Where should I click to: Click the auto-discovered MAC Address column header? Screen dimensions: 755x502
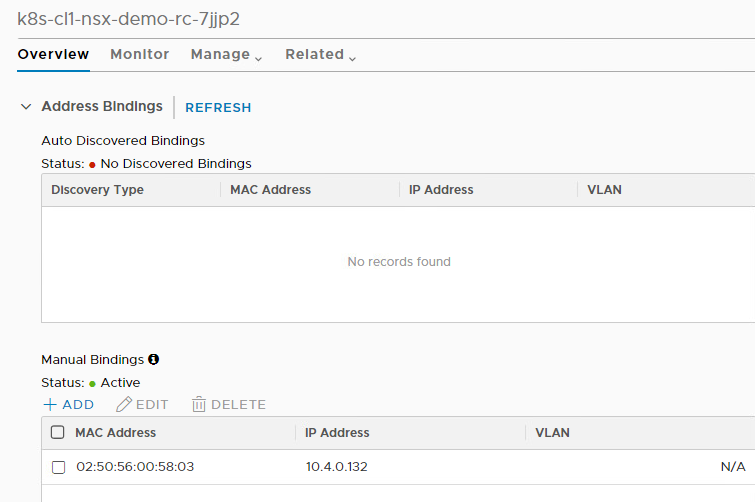270,190
